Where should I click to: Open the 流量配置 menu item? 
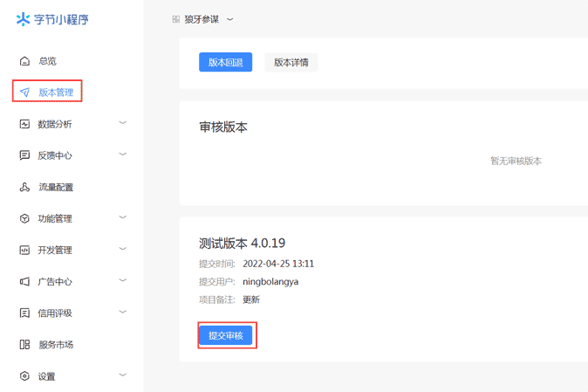(x=56, y=187)
